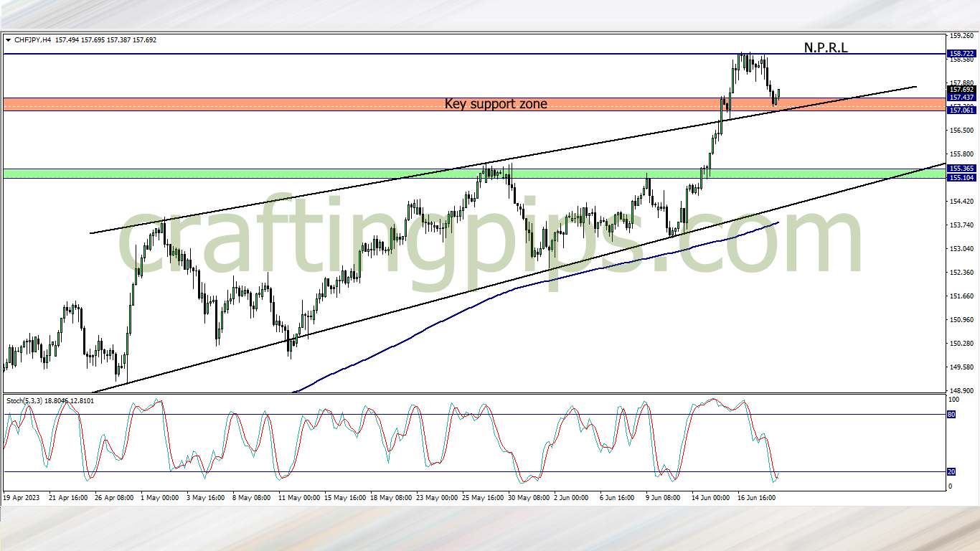Open the chart dropdown arrow beside CHFJPY,H4
Screen dimensions: 980x551
click(8, 40)
